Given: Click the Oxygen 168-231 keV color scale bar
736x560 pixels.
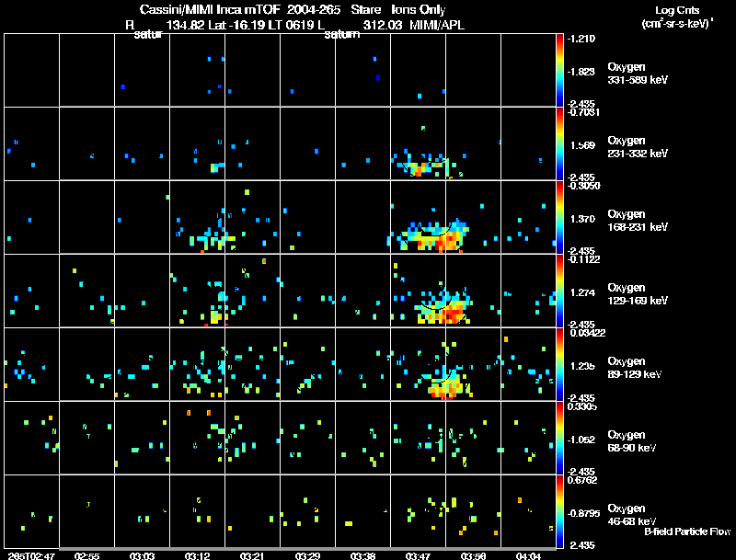Looking at the screenshot, I should [x=559, y=218].
